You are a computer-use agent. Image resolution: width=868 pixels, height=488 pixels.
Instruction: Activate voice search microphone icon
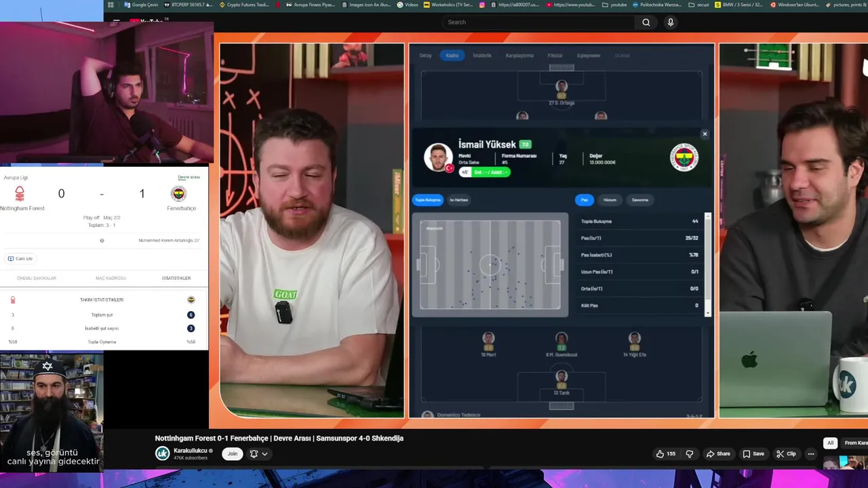(671, 22)
